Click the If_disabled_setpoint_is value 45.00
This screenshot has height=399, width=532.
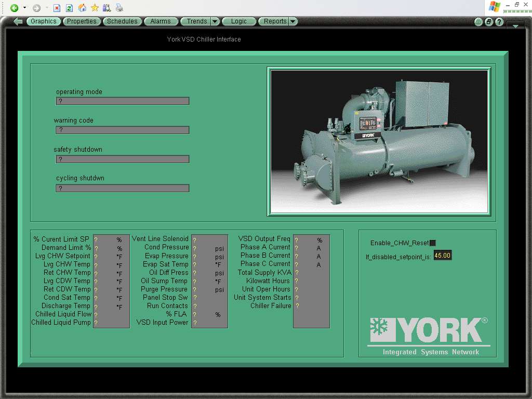coord(443,256)
